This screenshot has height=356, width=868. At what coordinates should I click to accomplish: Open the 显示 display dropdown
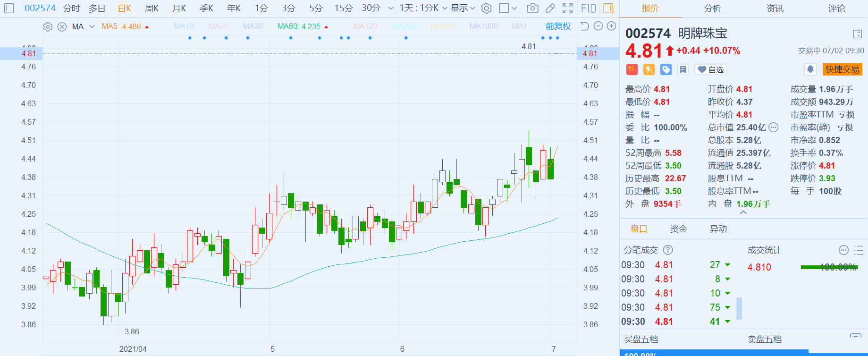(463, 8)
